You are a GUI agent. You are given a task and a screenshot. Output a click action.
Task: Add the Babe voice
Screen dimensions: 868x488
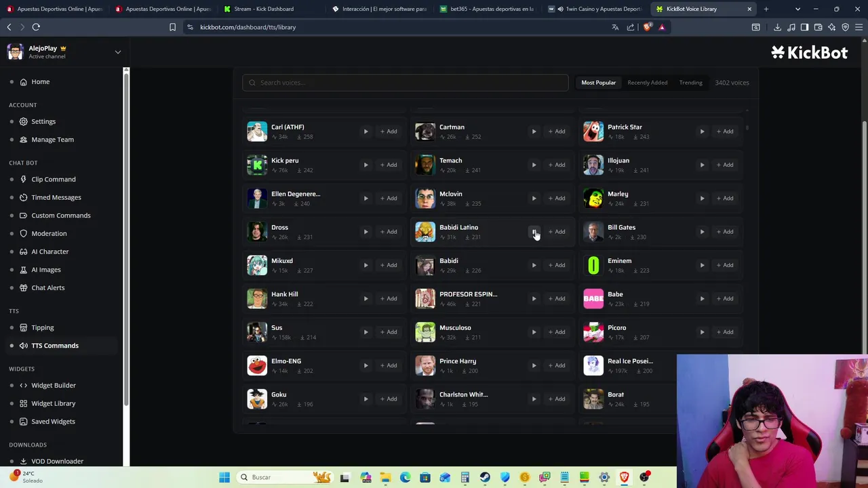click(725, 298)
